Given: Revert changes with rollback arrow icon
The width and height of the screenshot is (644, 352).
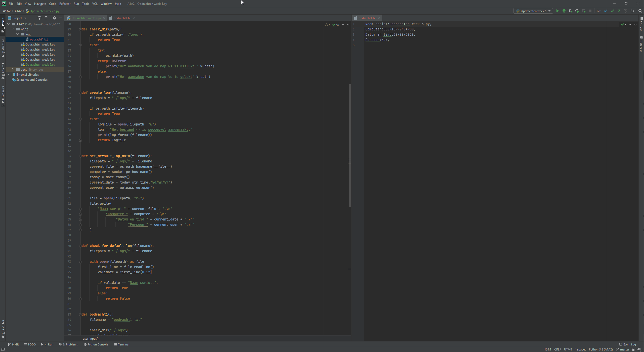Looking at the screenshot, I should coord(632,11).
